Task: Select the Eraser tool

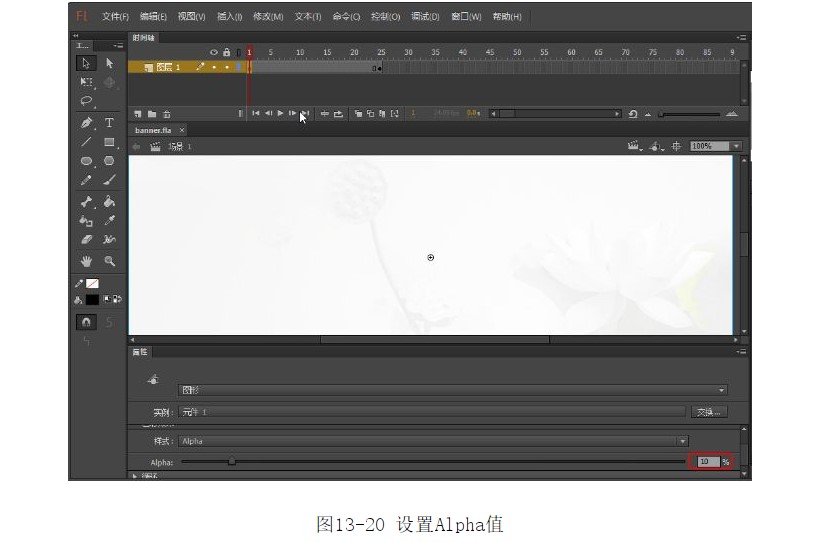Action: (x=86, y=240)
